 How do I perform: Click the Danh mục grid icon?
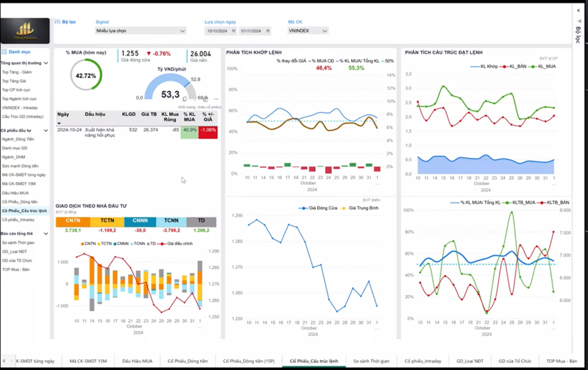(x=5, y=52)
